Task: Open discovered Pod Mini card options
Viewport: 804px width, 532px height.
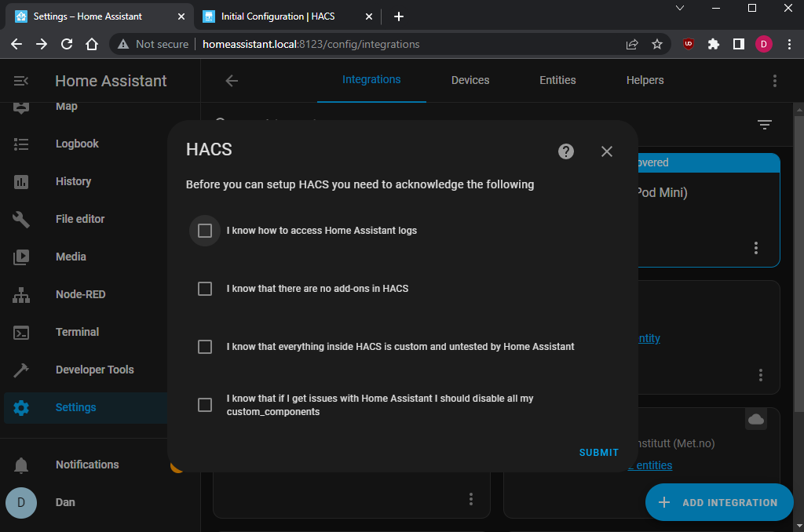Action: 756,248
